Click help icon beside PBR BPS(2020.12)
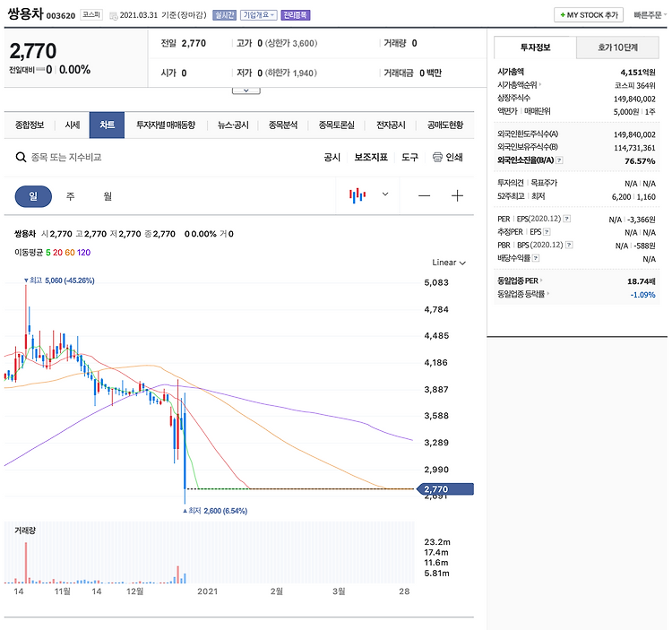 coord(569,246)
